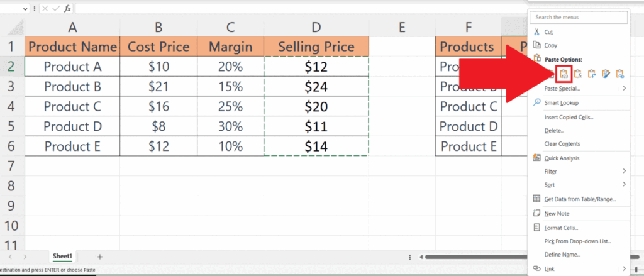This screenshot has width=644, height=276.
Task: Select column E header
Action: (x=402, y=28)
